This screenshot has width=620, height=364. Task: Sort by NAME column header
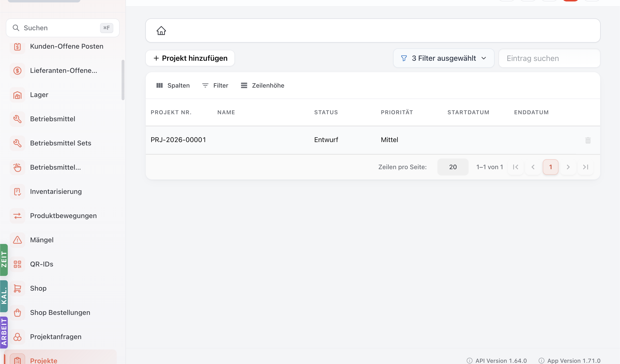[226, 112]
